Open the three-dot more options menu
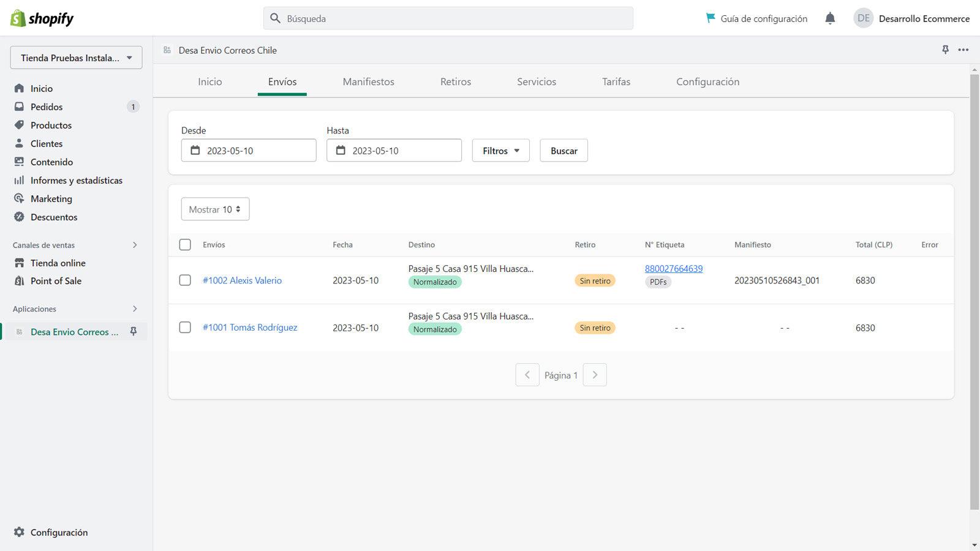 click(x=963, y=50)
